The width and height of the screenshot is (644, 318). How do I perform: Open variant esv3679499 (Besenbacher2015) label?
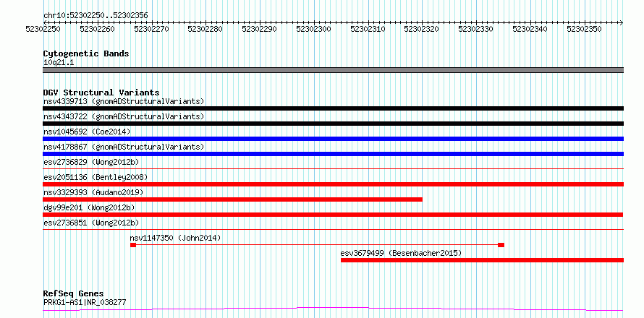coord(402,253)
